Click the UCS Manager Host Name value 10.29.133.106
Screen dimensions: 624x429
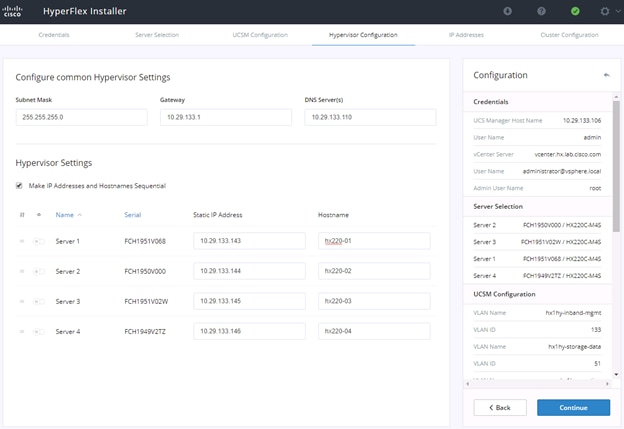tap(582, 121)
